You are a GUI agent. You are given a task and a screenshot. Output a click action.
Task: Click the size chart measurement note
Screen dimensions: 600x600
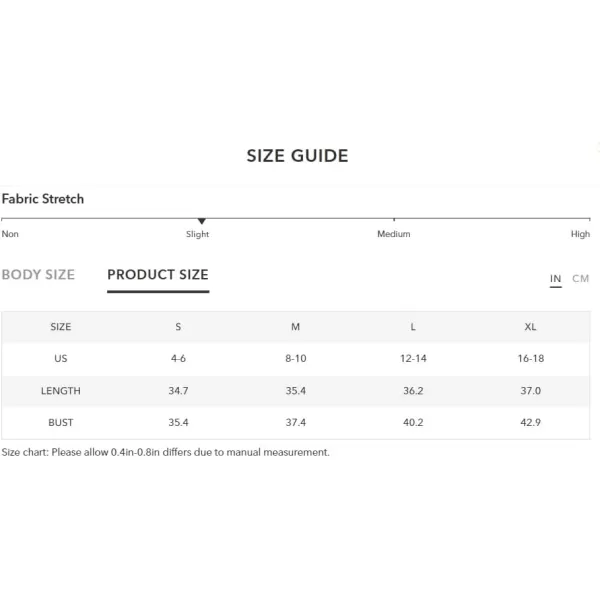click(x=165, y=452)
